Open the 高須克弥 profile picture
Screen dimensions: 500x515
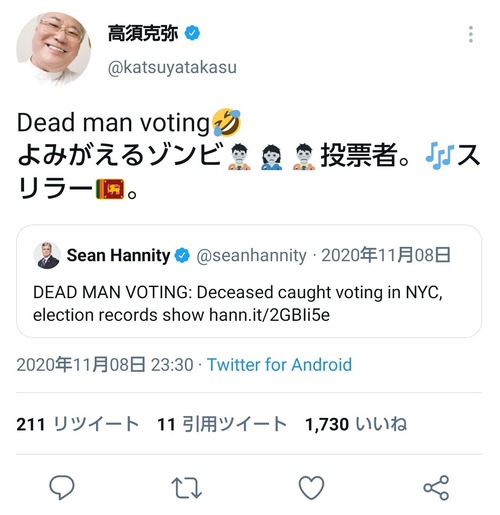pyautogui.click(x=54, y=49)
